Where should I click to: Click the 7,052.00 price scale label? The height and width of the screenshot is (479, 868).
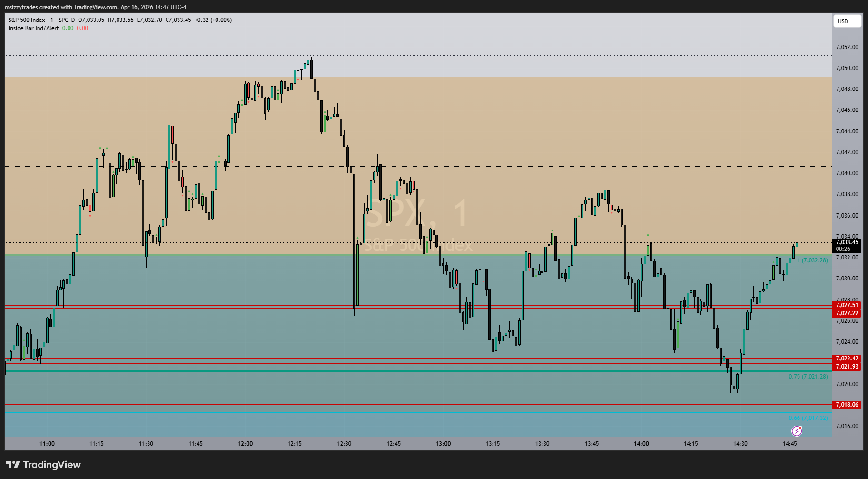click(847, 47)
